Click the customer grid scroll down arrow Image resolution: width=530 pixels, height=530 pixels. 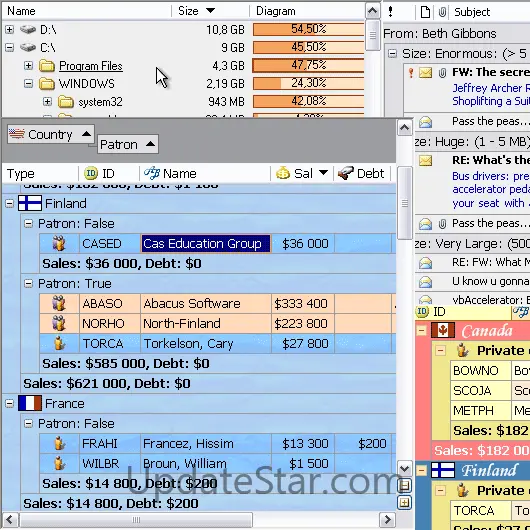[x=405, y=468]
